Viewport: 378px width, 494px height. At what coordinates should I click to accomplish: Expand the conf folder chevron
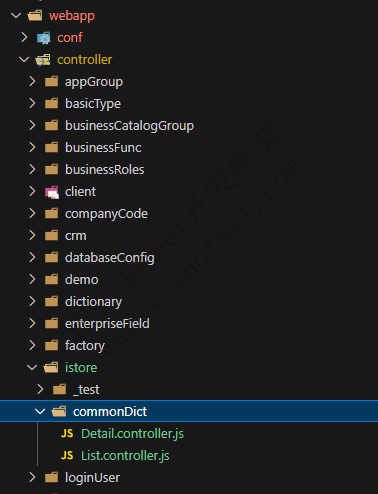click(24, 37)
